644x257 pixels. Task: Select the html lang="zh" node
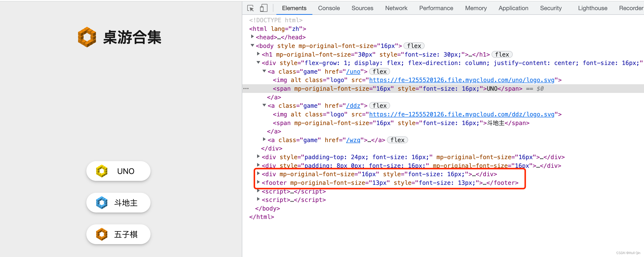coord(278,29)
